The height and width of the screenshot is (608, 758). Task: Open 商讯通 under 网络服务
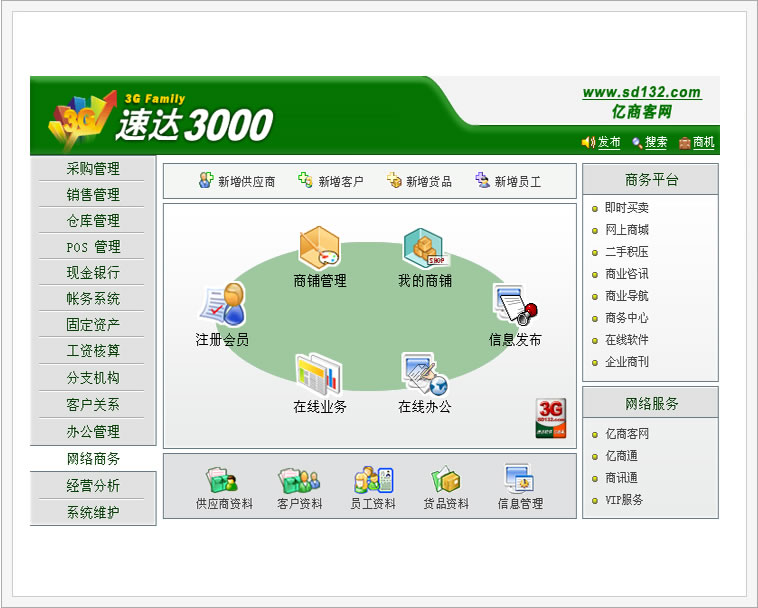(x=621, y=478)
